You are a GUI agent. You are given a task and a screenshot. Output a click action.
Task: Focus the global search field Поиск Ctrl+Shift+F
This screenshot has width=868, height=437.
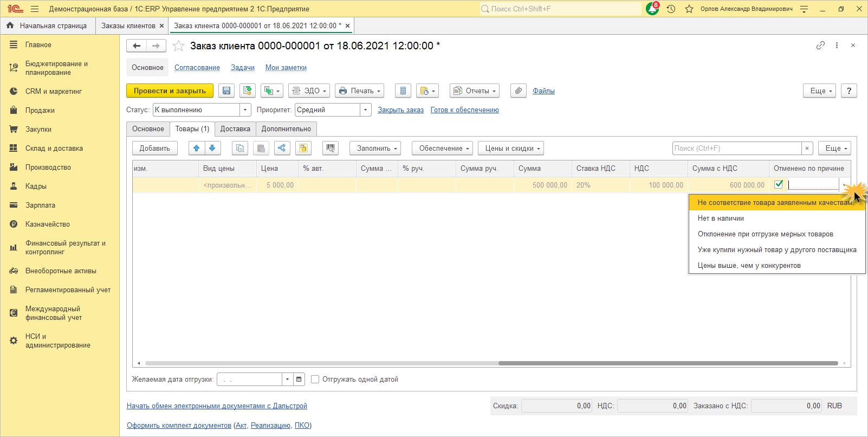coord(560,9)
